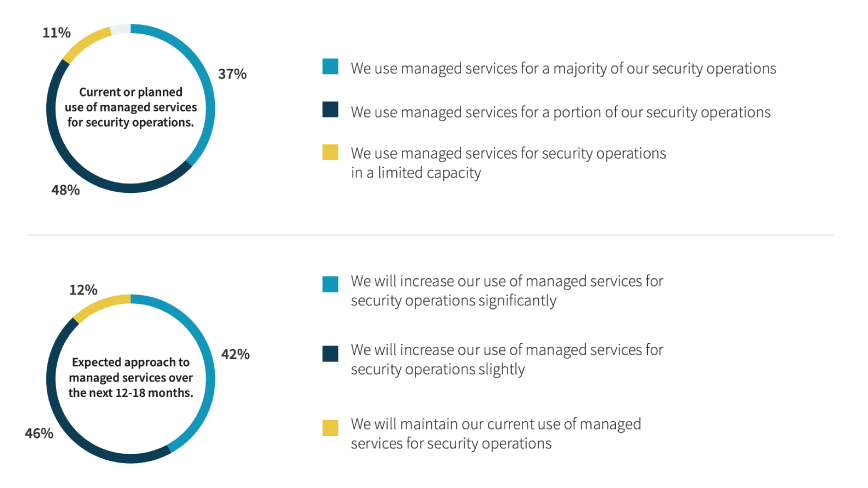
Task: Click the "Current or planned use" donut title
Action: [x=125, y=107]
